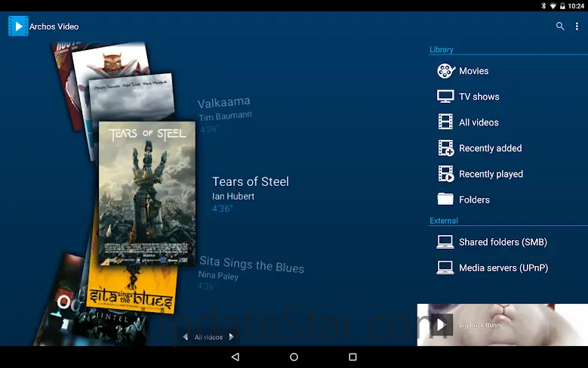Viewport: 588px width, 368px height.
Task: Tap the battery status icon
Action: click(562, 5)
